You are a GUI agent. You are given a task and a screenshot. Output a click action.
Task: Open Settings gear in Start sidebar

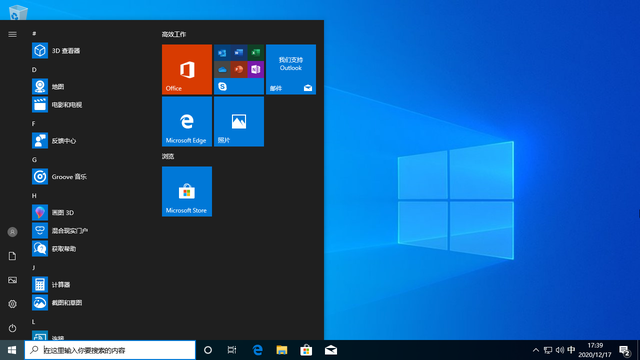[x=12, y=304]
